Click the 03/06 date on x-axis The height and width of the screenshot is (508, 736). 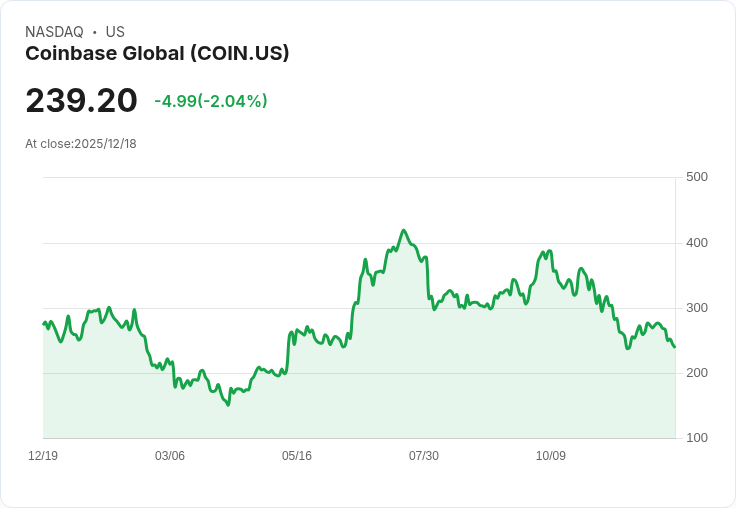[170, 456]
